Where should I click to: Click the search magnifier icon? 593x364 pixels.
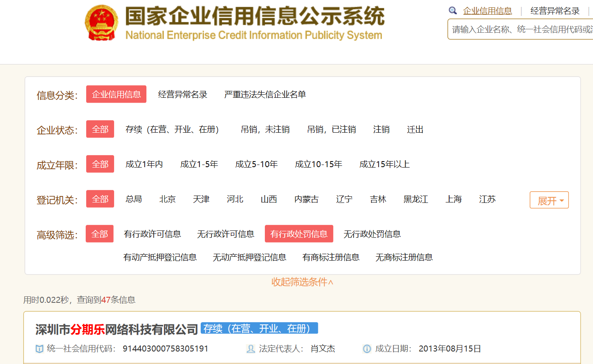(453, 10)
